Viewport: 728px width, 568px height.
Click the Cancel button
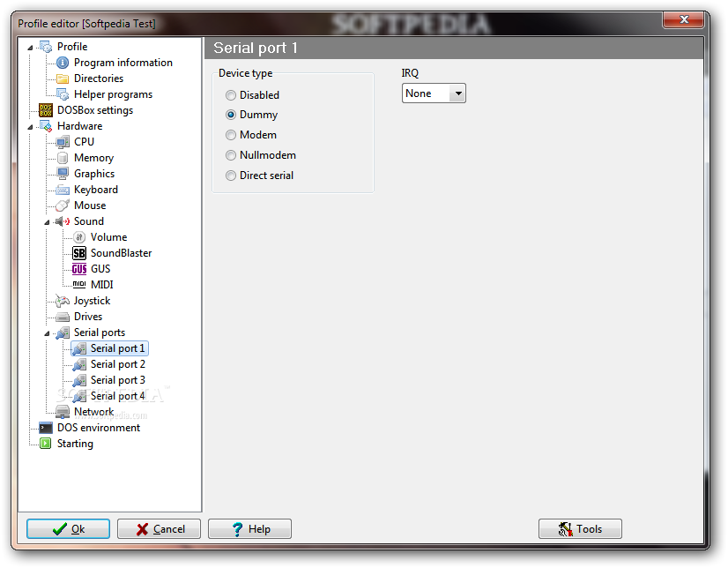pyautogui.click(x=160, y=529)
